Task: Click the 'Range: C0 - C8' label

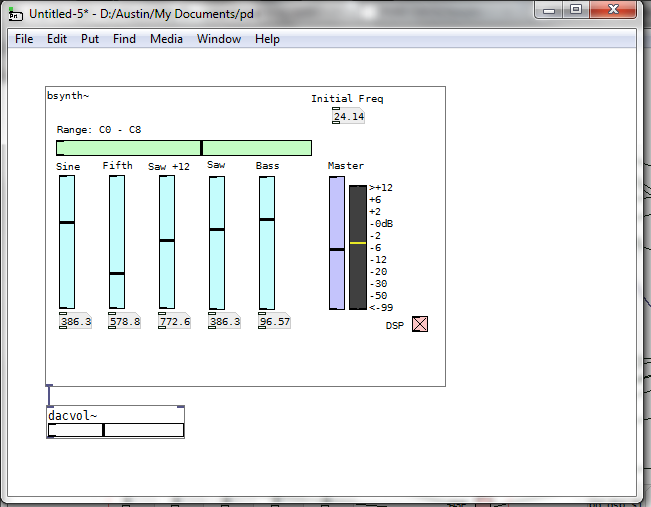Action: pyautogui.click(x=99, y=130)
